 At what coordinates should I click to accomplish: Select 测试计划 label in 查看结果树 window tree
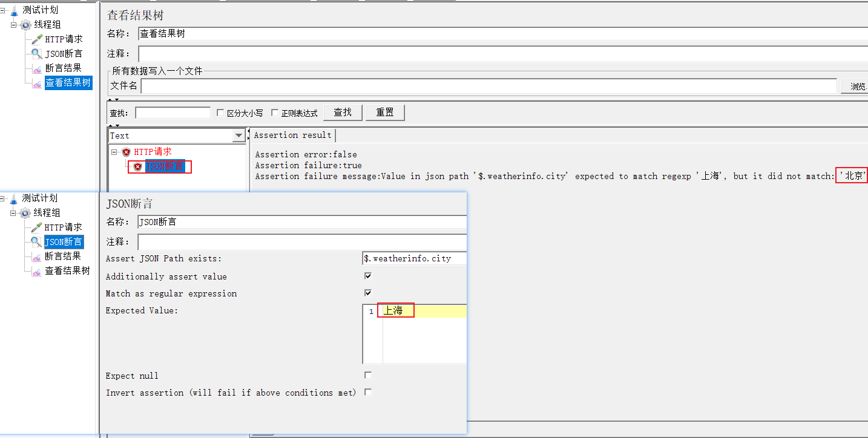click(x=40, y=10)
